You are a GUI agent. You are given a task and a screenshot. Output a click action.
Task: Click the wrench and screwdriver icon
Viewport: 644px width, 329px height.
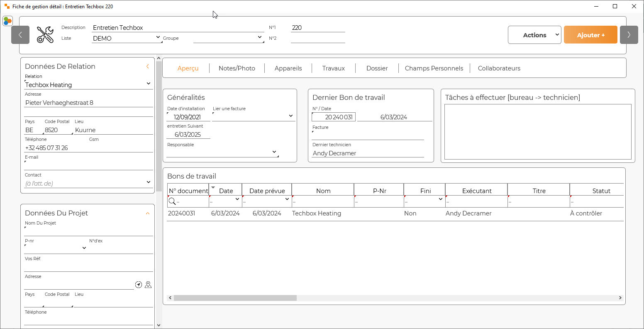[x=45, y=35]
